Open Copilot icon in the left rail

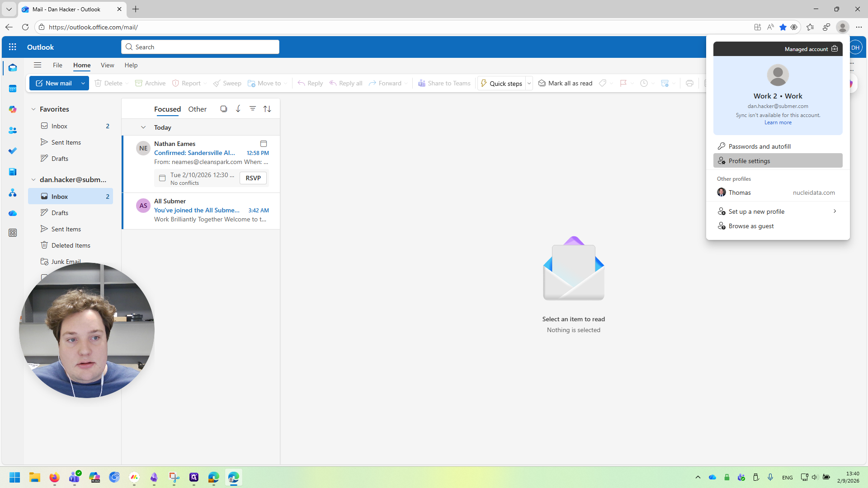pyautogui.click(x=13, y=109)
